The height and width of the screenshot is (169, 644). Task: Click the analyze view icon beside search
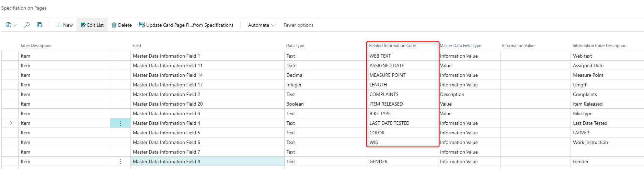click(40, 25)
